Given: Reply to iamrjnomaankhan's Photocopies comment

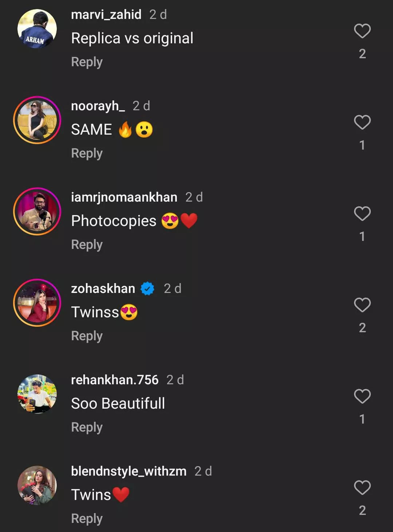Looking at the screenshot, I should tap(87, 245).
